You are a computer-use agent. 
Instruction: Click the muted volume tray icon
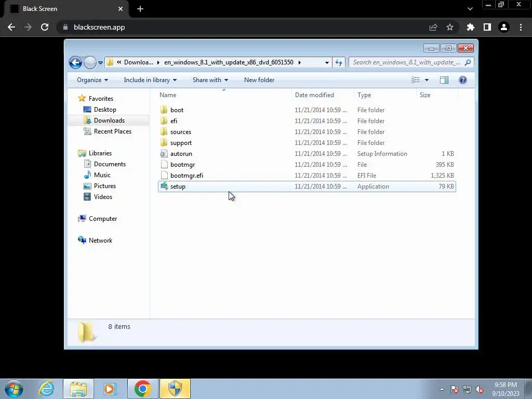click(480, 390)
